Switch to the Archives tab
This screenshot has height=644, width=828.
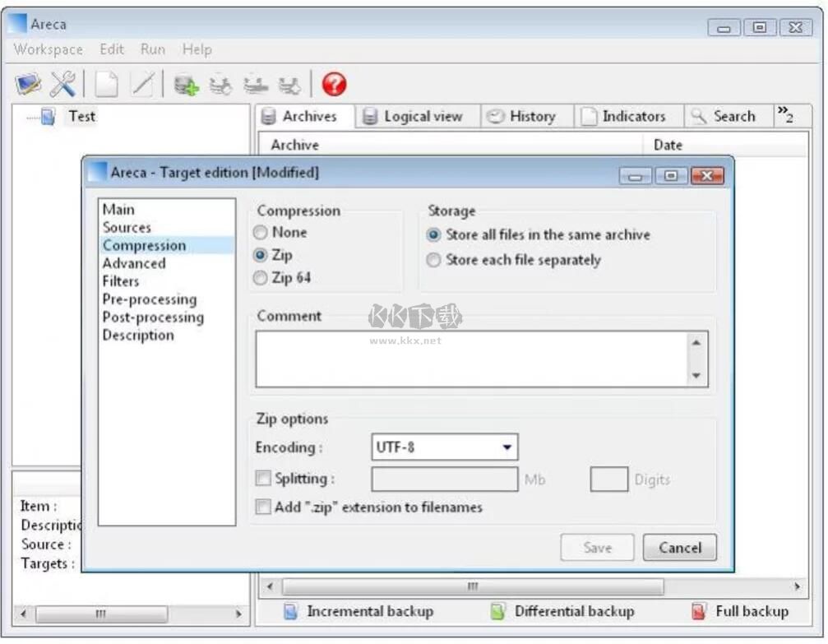tap(305, 116)
